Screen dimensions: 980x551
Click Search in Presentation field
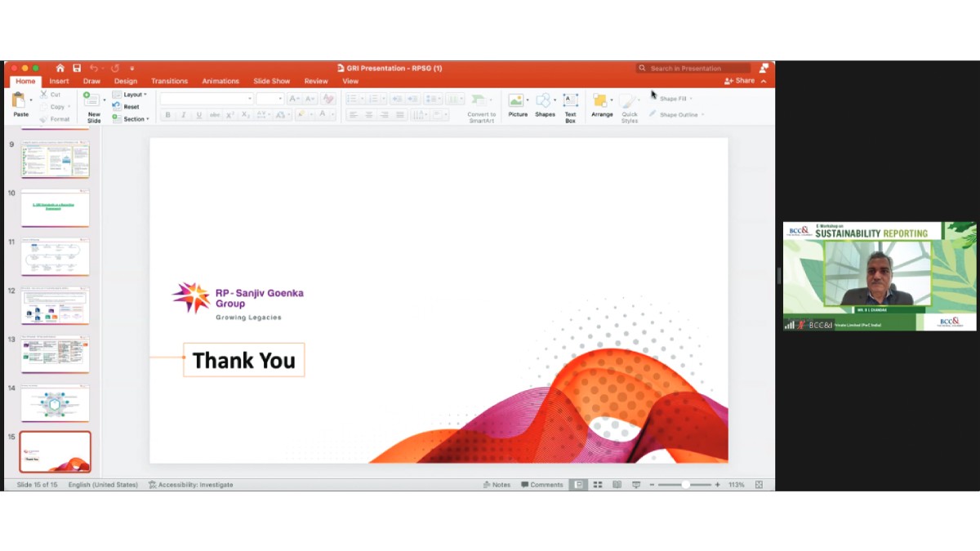(694, 69)
